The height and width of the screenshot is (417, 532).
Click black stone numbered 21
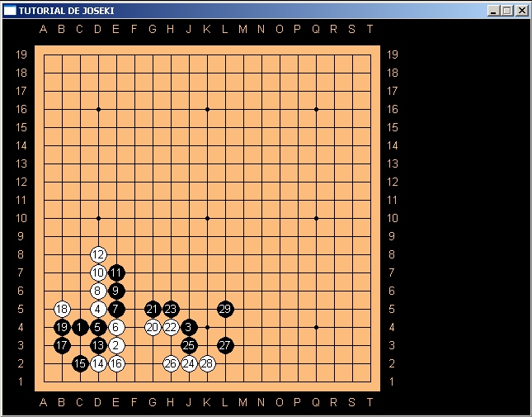[x=153, y=309]
